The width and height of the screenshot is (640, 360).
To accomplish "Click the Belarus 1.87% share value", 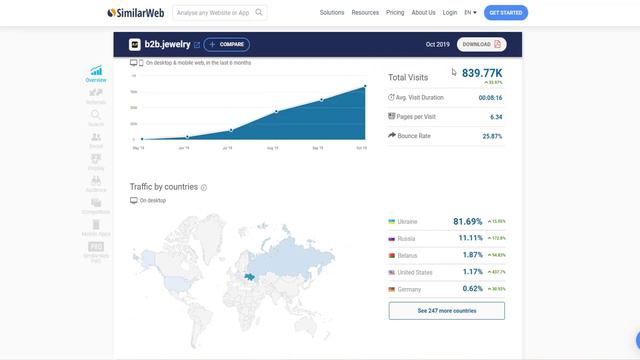I will click(473, 255).
